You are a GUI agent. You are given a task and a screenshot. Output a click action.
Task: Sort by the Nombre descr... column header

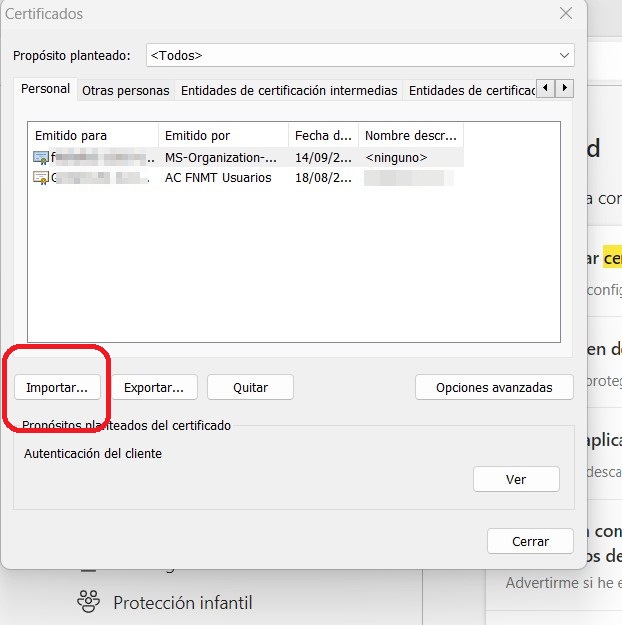tap(411, 136)
